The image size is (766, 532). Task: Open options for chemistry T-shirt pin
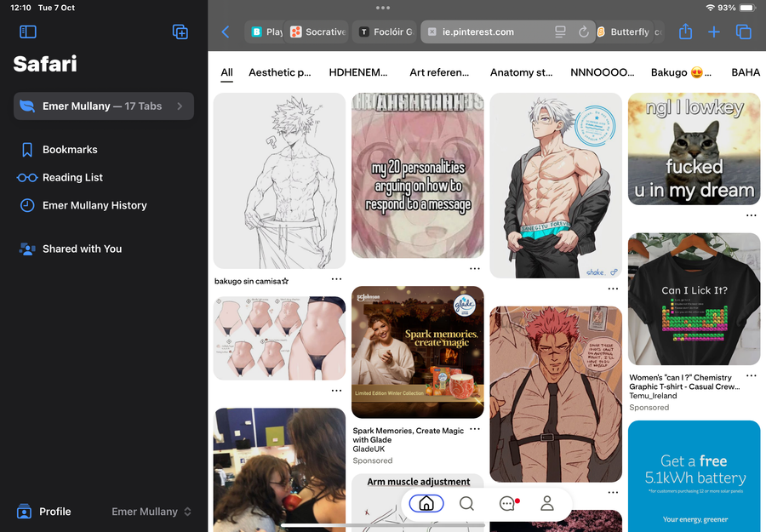point(751,375)
